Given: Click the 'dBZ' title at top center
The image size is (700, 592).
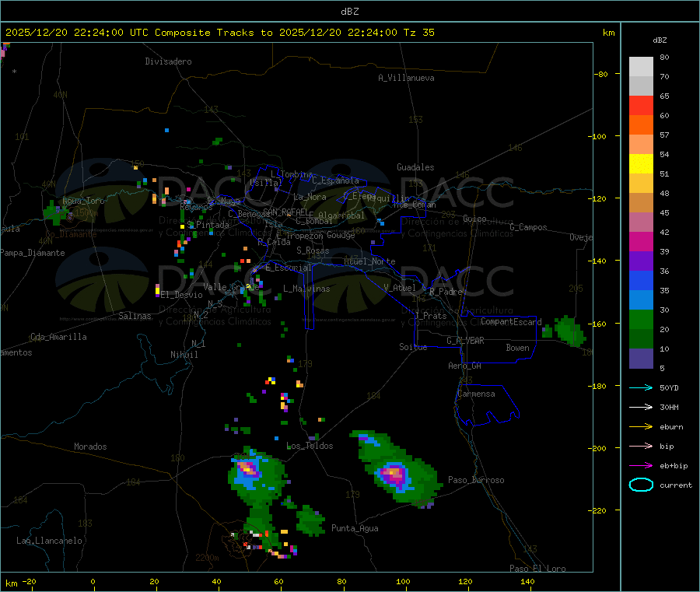Looking at the screenshot, I should [x=349, y=12].
